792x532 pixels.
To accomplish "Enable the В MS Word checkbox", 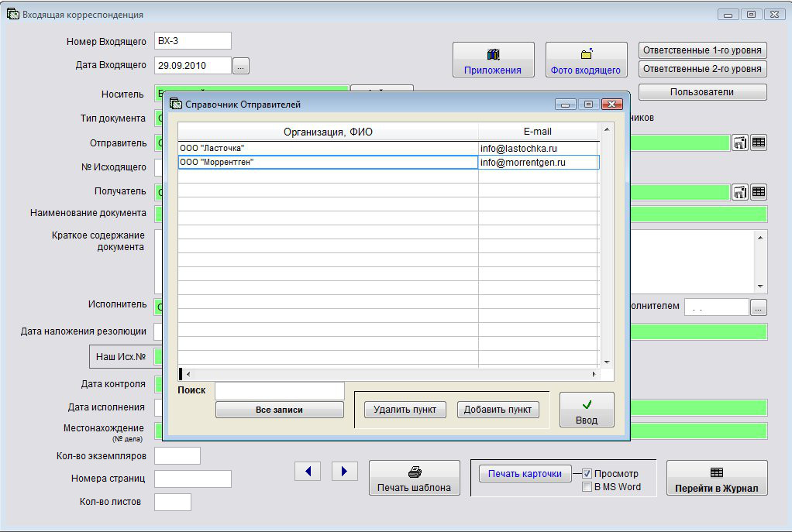I will (587, 487).
